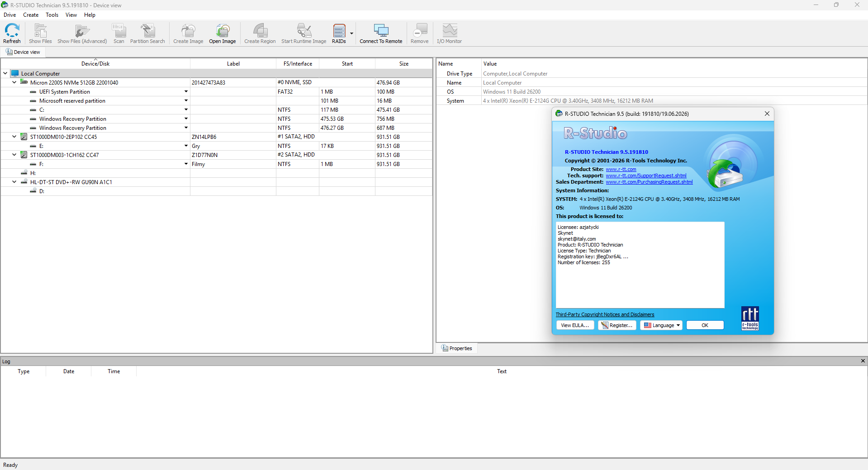This screenshot has height=470, width=868.
Task: Select the Properties tab
Action: [x=457, y=348]
